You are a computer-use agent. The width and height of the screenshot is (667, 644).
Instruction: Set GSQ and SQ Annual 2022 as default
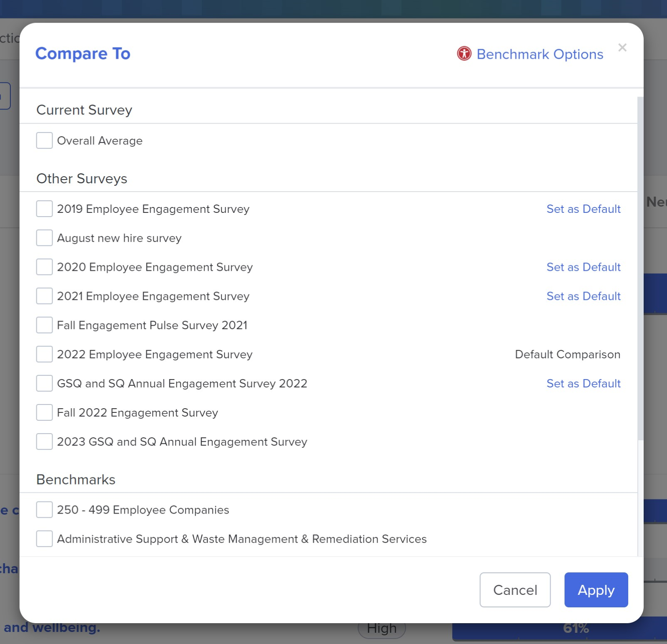pyautogui.click(x=583, y=383)
